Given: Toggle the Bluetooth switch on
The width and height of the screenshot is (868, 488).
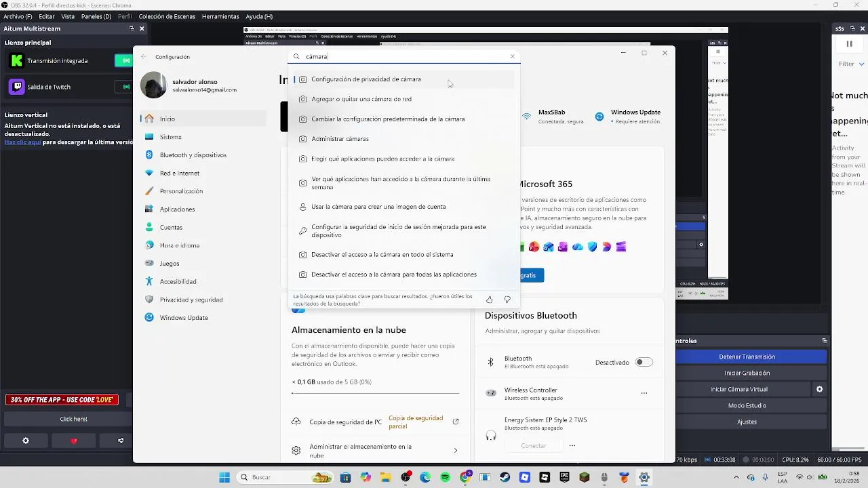Looking at the screenshot, I should coord(644,363).
